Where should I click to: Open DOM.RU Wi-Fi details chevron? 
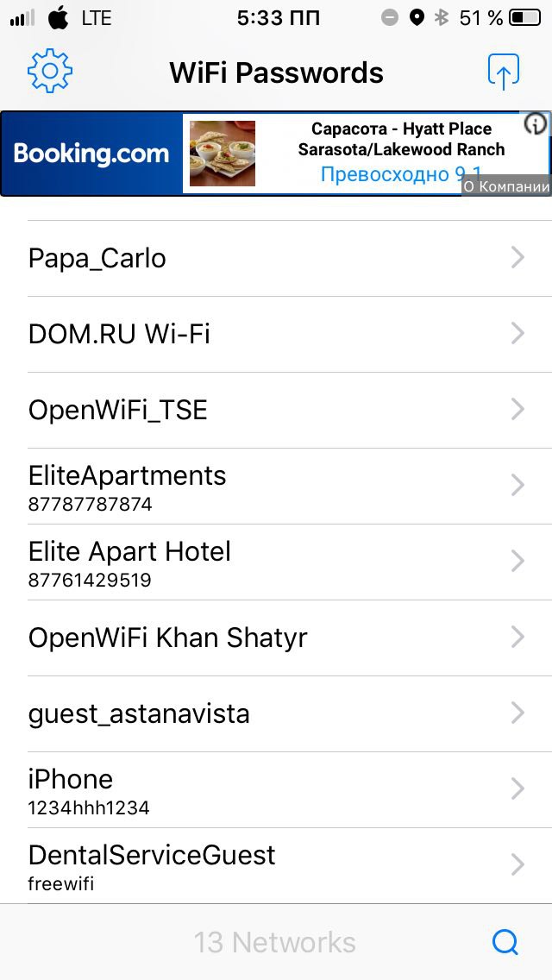517,333
